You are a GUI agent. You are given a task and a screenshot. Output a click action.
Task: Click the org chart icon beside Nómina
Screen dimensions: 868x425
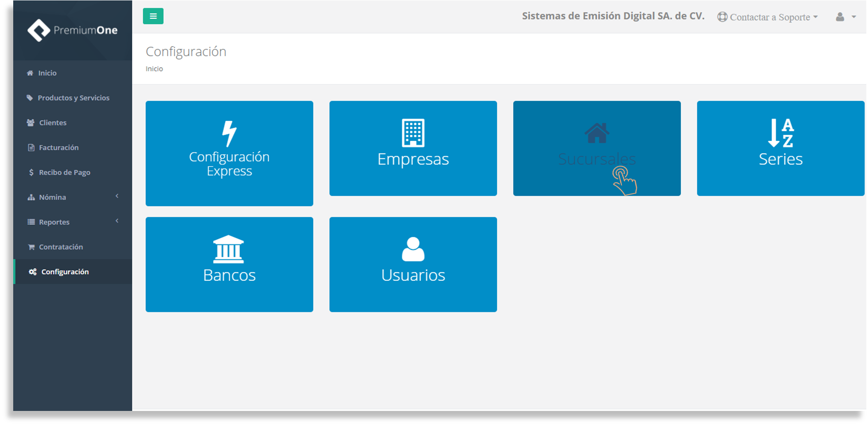tap(31, 197)
